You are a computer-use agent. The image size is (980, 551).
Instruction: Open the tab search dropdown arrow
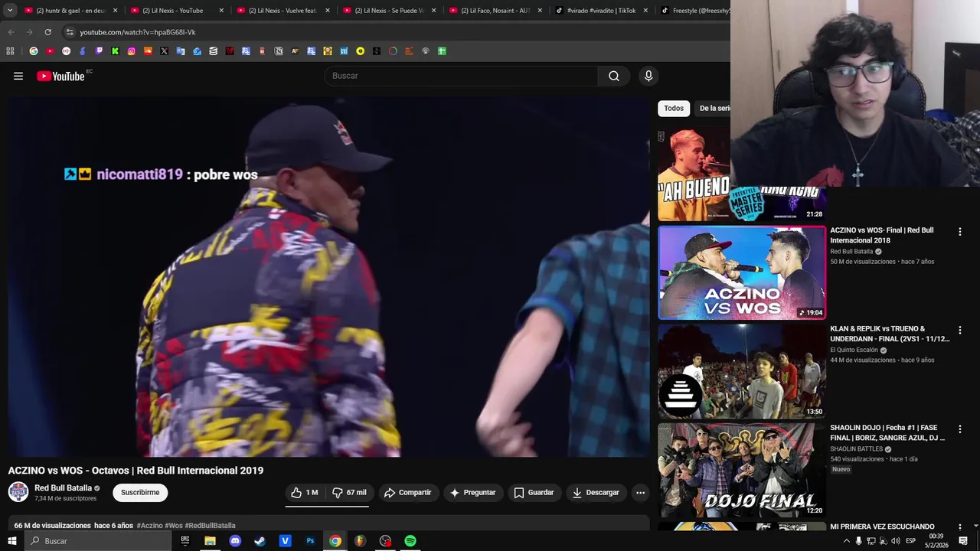pyautogui.click(x=10, y=11)
